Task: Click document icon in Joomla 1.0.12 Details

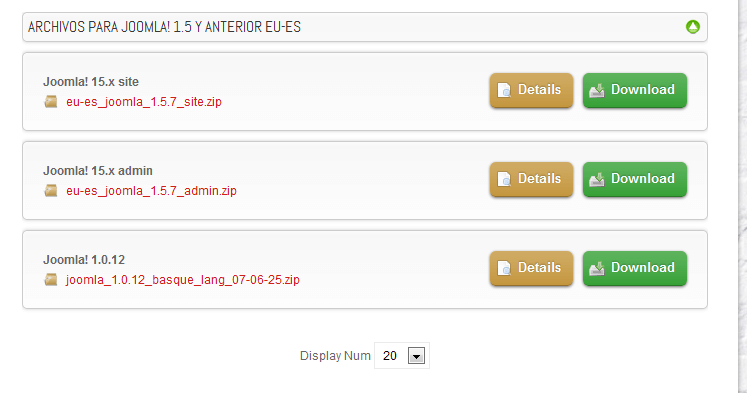Action: coord(504,268)
